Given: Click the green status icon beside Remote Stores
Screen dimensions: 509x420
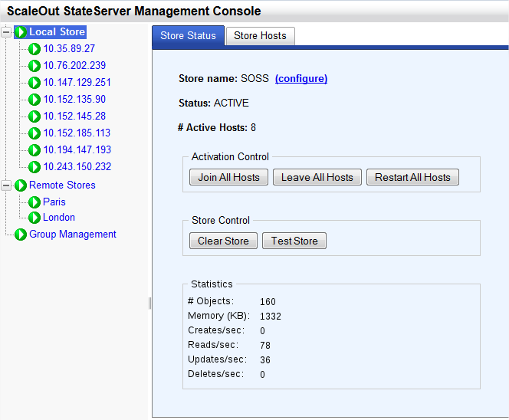Looking at the screenshot, I should [21, 185].
